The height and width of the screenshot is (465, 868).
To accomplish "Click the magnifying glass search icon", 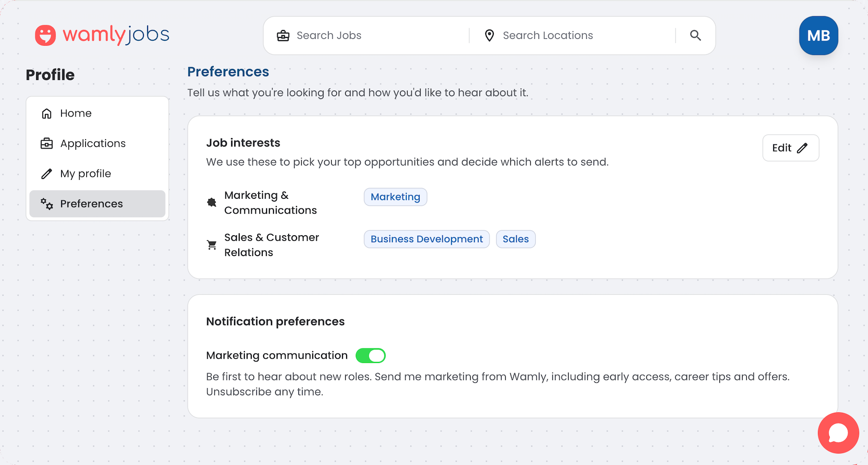I will (695, 35).
